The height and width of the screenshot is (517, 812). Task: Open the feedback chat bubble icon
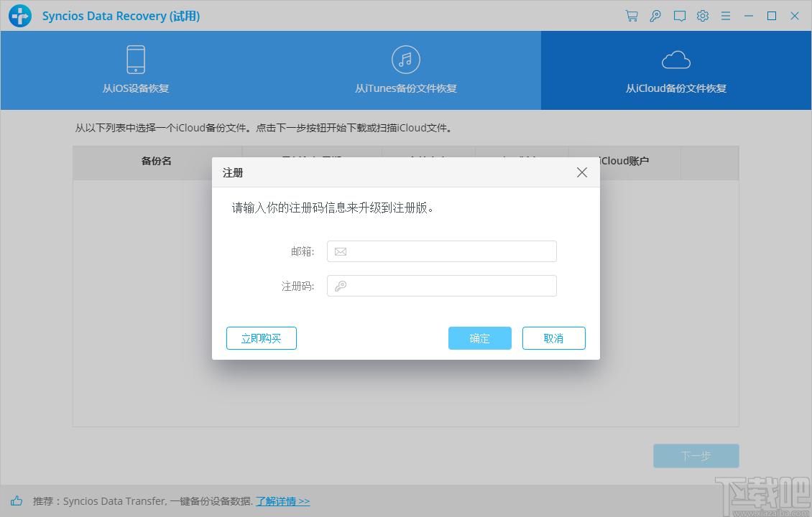680,16
